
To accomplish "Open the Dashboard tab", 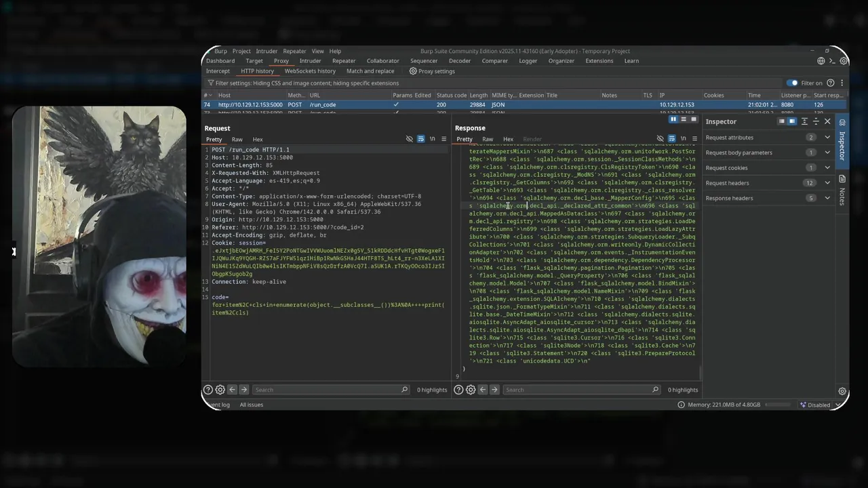I will click(220, 61).
